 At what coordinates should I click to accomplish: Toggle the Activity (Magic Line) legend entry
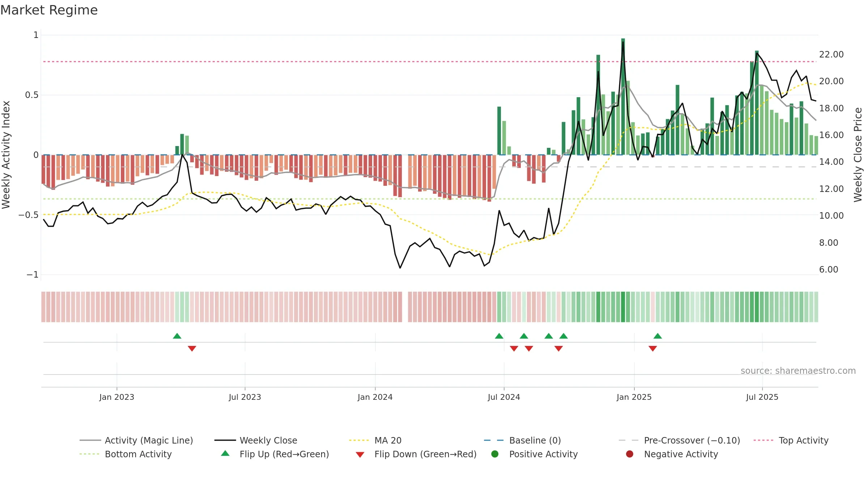[136, 440]
